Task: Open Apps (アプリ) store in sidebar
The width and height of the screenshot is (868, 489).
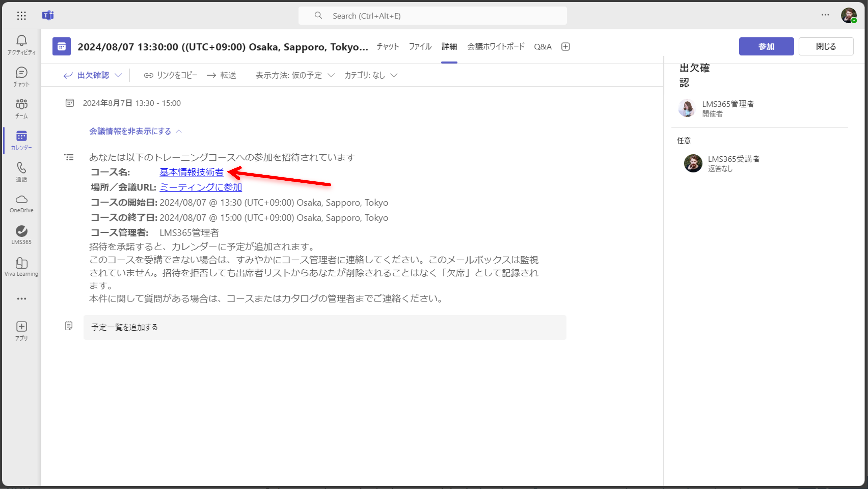Action: tap(22, 331)
